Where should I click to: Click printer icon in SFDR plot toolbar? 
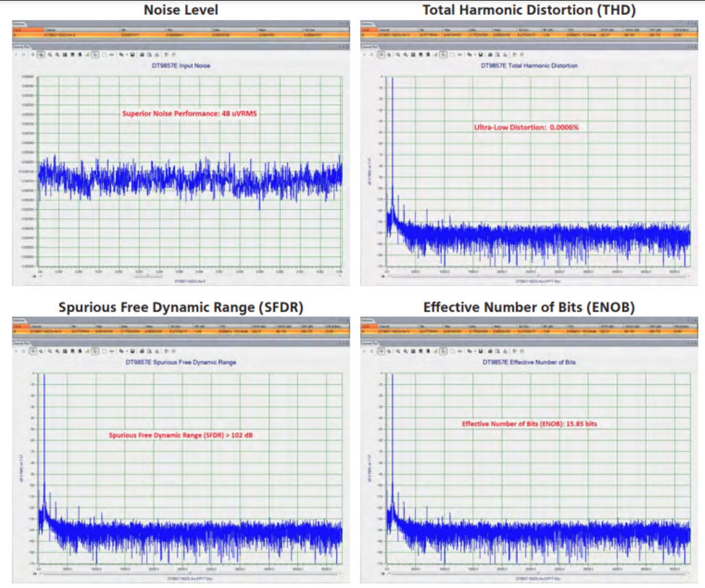[142, 351]
